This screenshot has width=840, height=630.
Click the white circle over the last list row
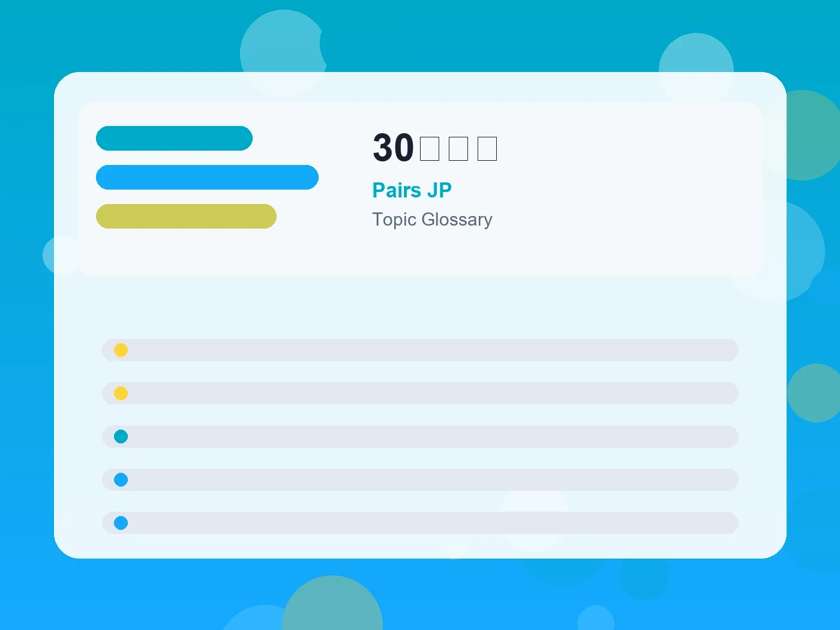coord(534,517)
